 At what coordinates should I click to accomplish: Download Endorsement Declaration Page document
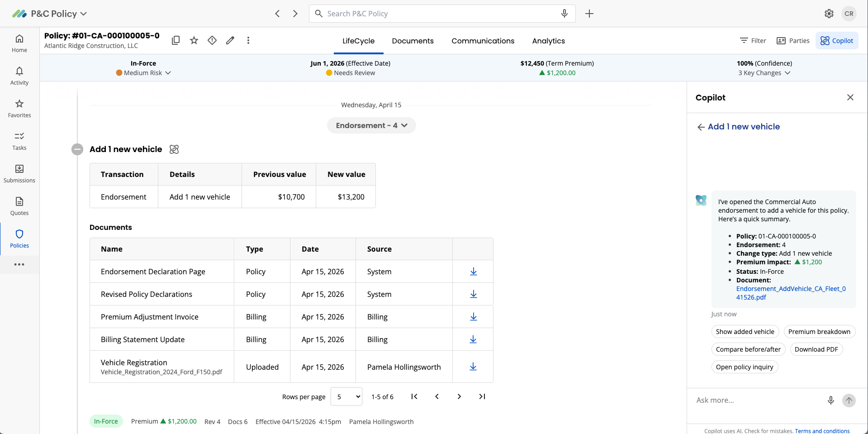(474, 272)
